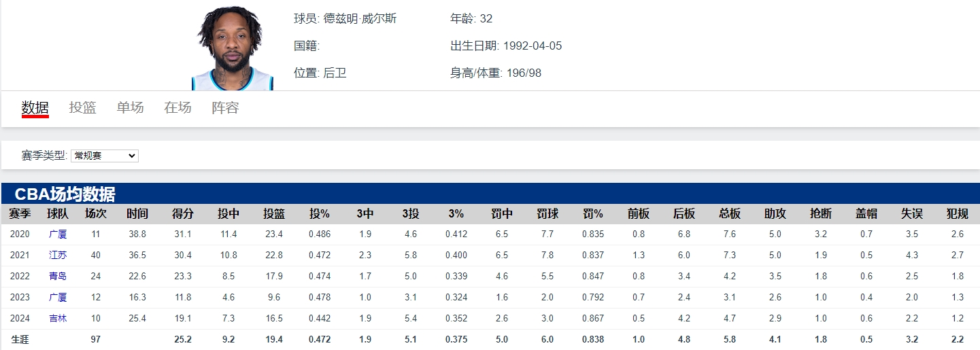Open 广厦 team link in 2020 row
980x350 pixels.
pyautogui.click(x=58, y=234)
